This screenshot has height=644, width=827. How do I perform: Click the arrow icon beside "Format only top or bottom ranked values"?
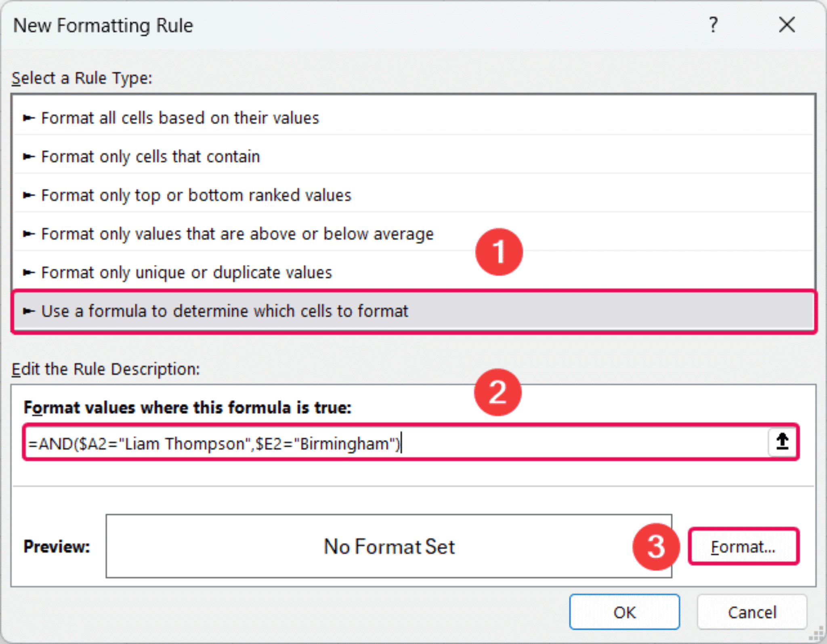point(29,195)
